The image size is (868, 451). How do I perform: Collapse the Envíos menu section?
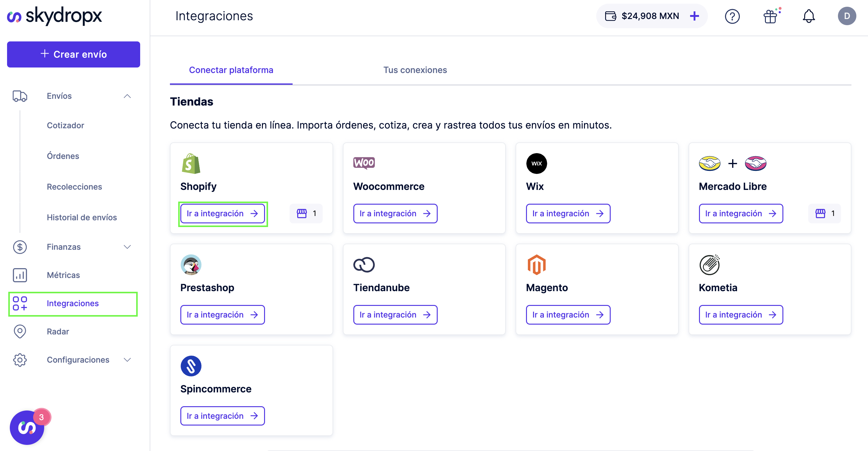pos(127,96)
